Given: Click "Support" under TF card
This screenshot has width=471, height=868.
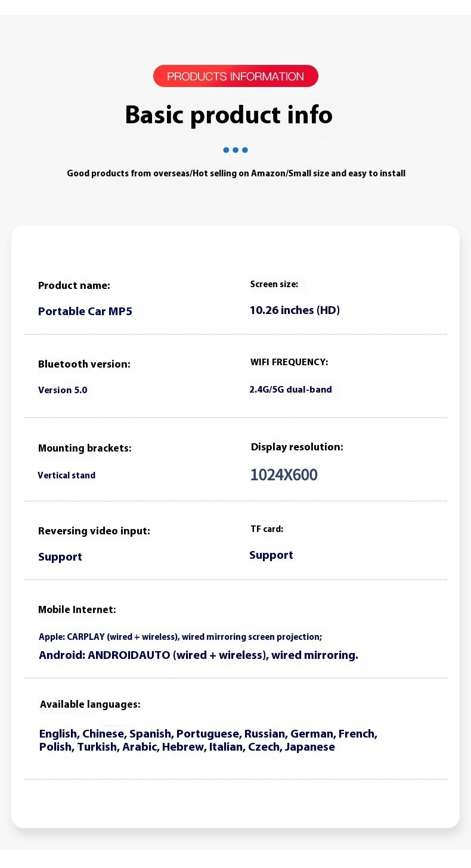Looking at the screenshot, I should (271, 555).
